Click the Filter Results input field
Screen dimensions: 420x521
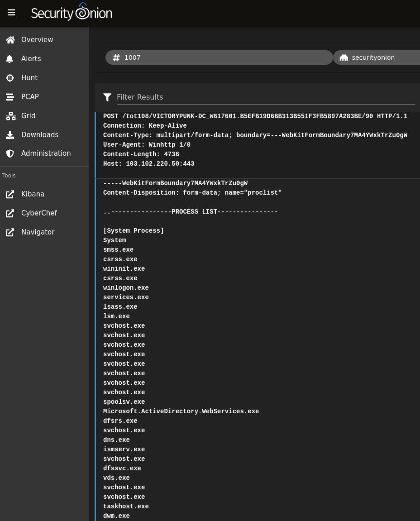[x=266, y=97]
